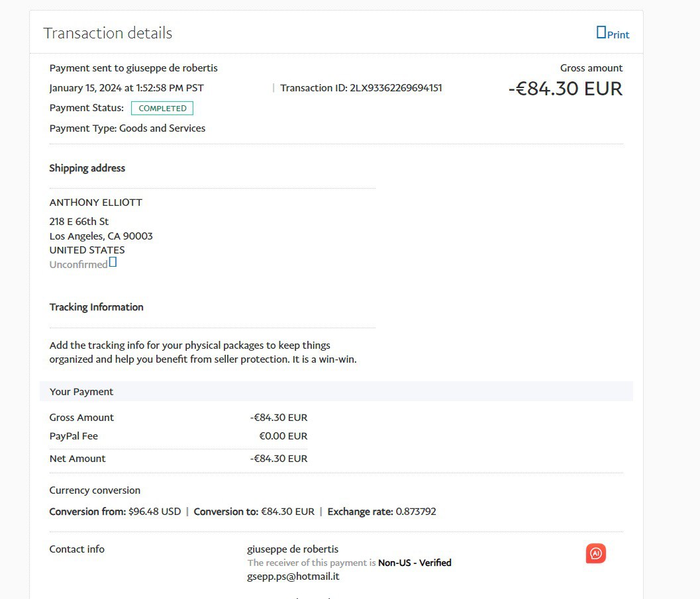Click the info icon next to Unconfirmed
The height and width of the screenshot is (599, 700).
pyautogui.click(x=113, y=262)
